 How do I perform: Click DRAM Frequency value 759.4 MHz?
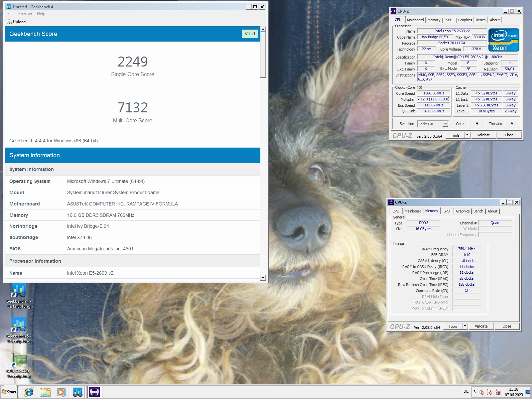(x=466, y=249)
